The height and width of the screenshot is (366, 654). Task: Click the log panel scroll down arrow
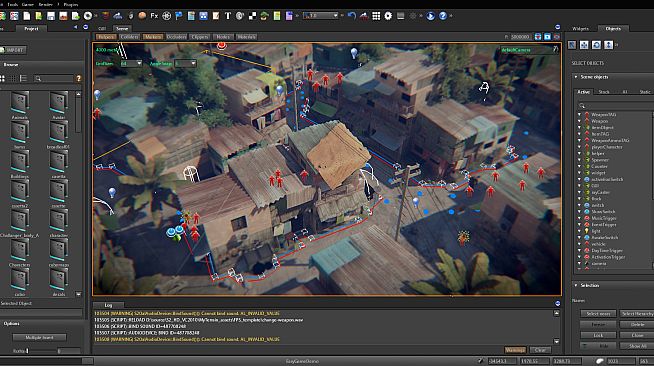click(x=557, y=341)
